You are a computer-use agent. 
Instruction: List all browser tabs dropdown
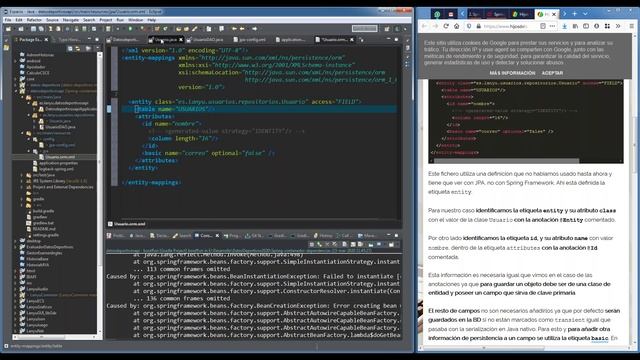pos(585,14)
